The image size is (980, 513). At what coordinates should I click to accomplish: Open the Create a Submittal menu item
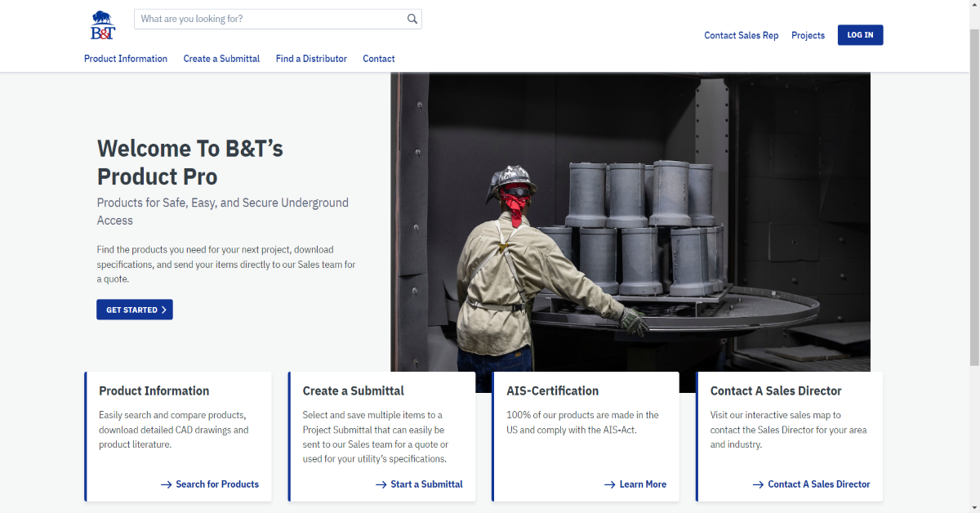point(221,59)
